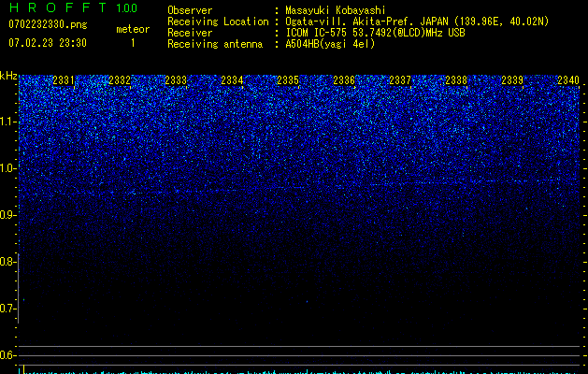Click the 2334 time marker
This screenshot has height=374, width=588.
coord(232,80)
